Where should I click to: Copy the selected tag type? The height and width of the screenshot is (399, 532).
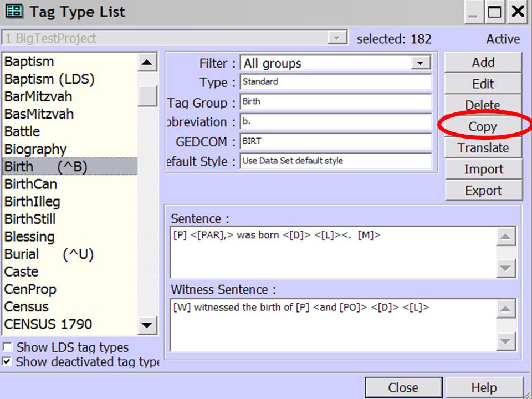pyautogui.click(x=483, y=126)
